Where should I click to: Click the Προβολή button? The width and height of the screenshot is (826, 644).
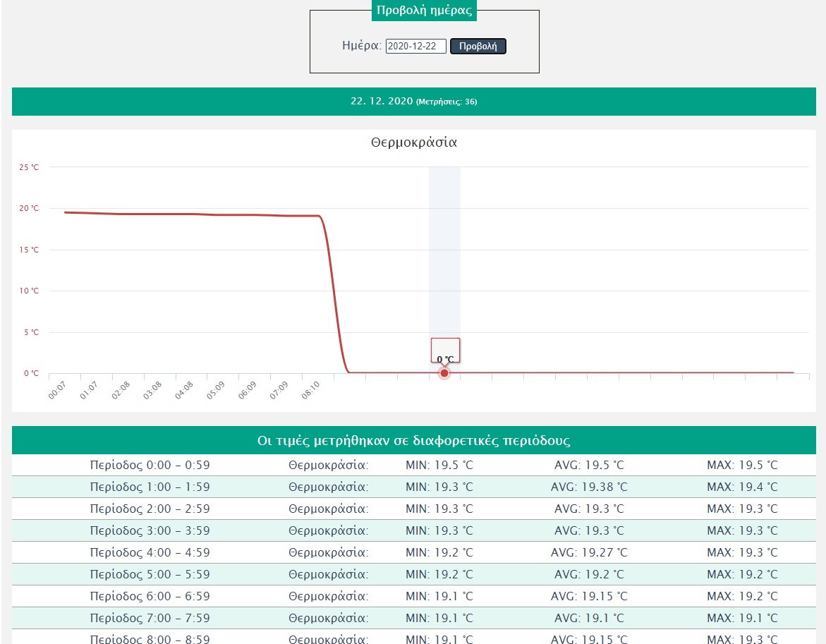pos(478,46)
